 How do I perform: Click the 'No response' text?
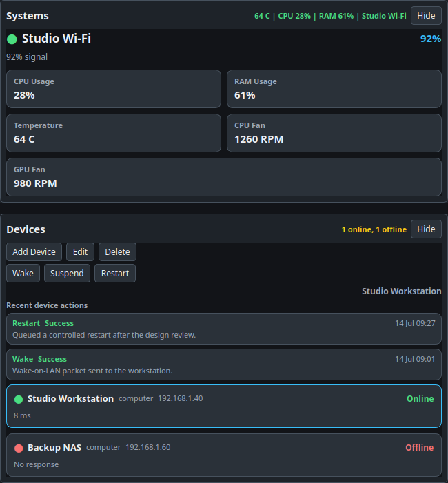tap(36, 464)
